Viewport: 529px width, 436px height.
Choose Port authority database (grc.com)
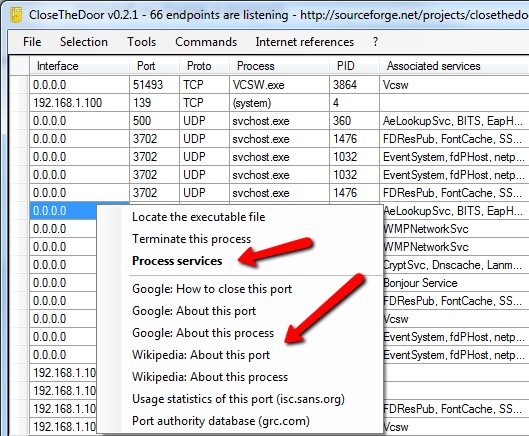click(x=221, y=421)
